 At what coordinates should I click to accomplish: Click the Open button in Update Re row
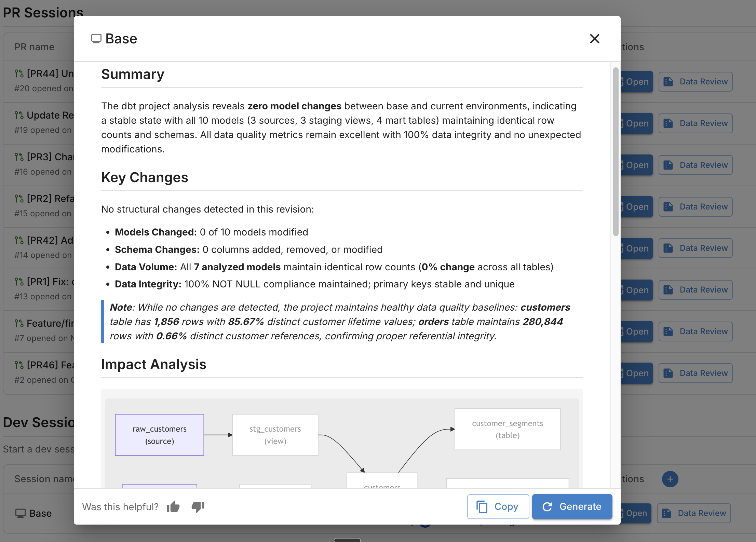[x=637, y=123]
